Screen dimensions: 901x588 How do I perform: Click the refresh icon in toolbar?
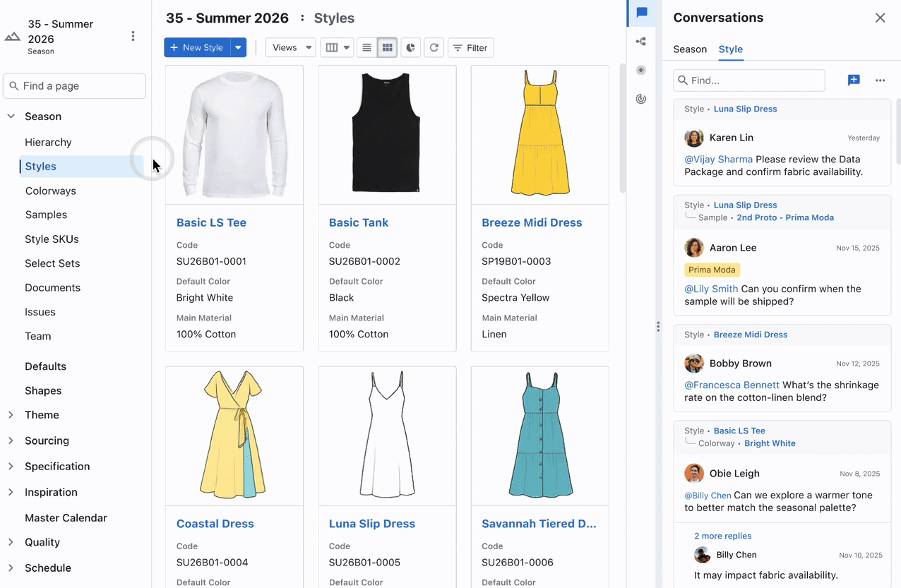tap(434, 48)
